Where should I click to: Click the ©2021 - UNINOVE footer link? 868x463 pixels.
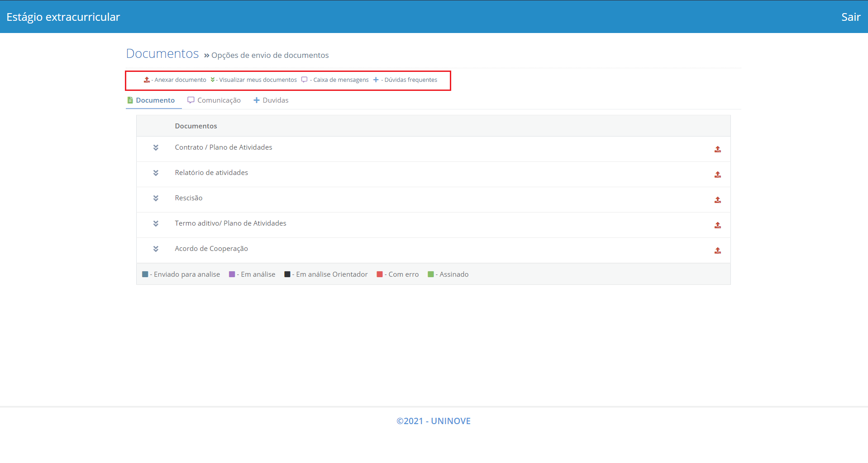(434, 421)
